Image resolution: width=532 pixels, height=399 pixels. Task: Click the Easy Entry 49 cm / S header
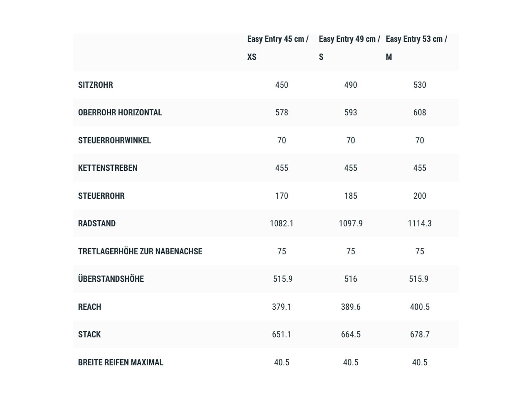point(349,48)
